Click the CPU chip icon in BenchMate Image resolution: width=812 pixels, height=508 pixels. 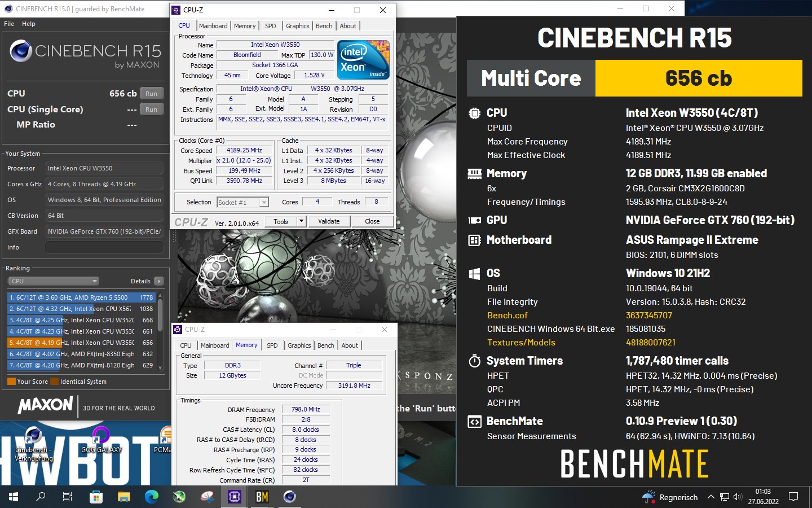[474, 113]
